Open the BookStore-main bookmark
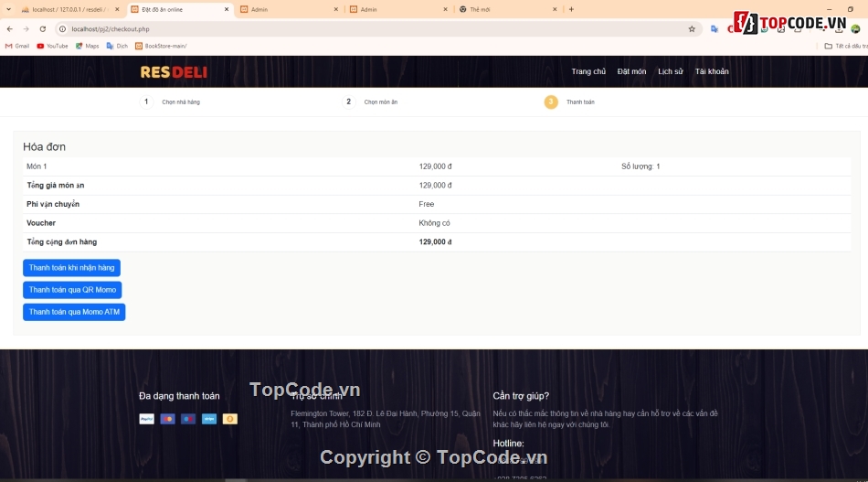The width and height of the screenshot is (868, 482). coord(161,46)
